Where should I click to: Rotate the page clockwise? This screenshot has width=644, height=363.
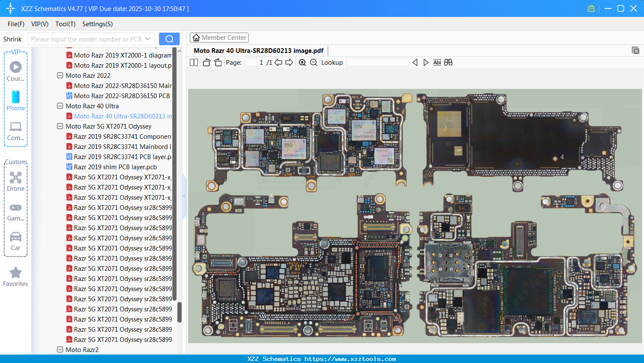coord(218,63)
